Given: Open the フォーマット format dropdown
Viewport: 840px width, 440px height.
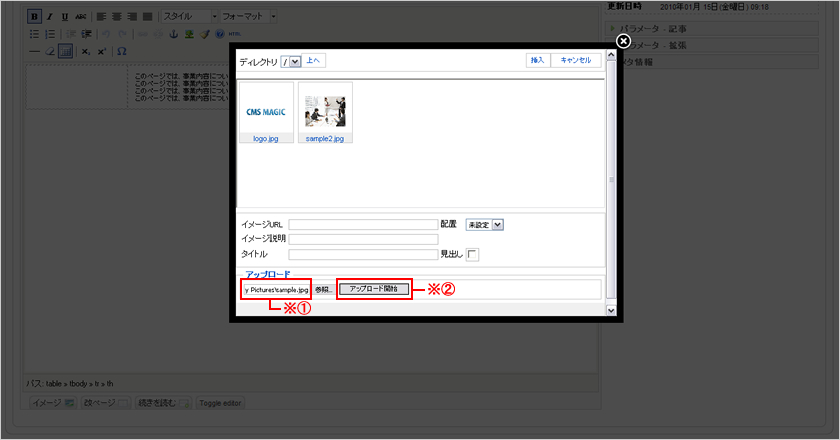Looking at the screenshot, I should (249, 17).
